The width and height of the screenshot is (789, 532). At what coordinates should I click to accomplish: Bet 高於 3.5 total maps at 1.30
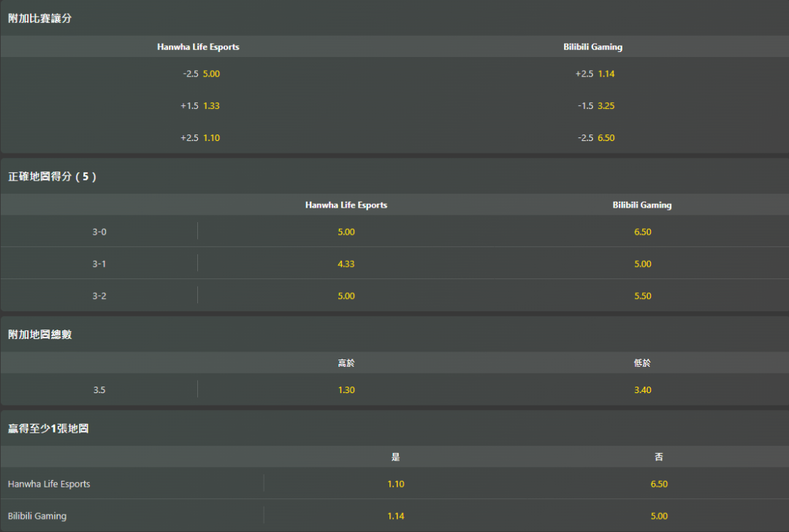346,390
